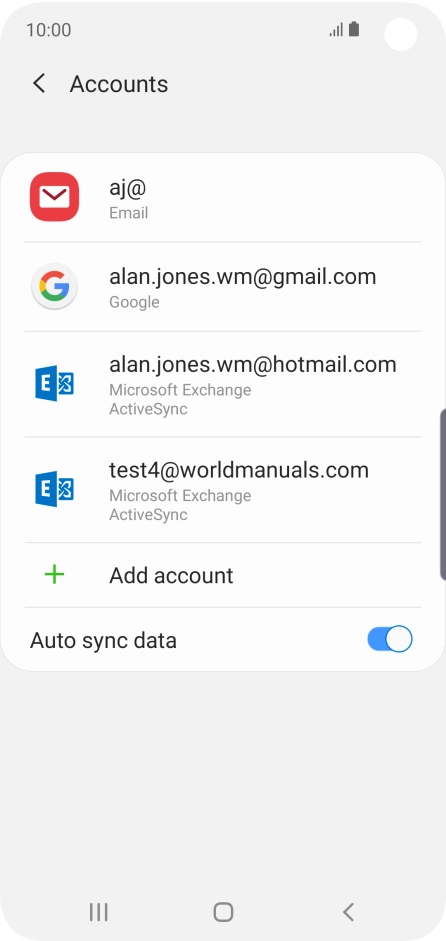Select the hotmail Exchange icon

(54, 383)
